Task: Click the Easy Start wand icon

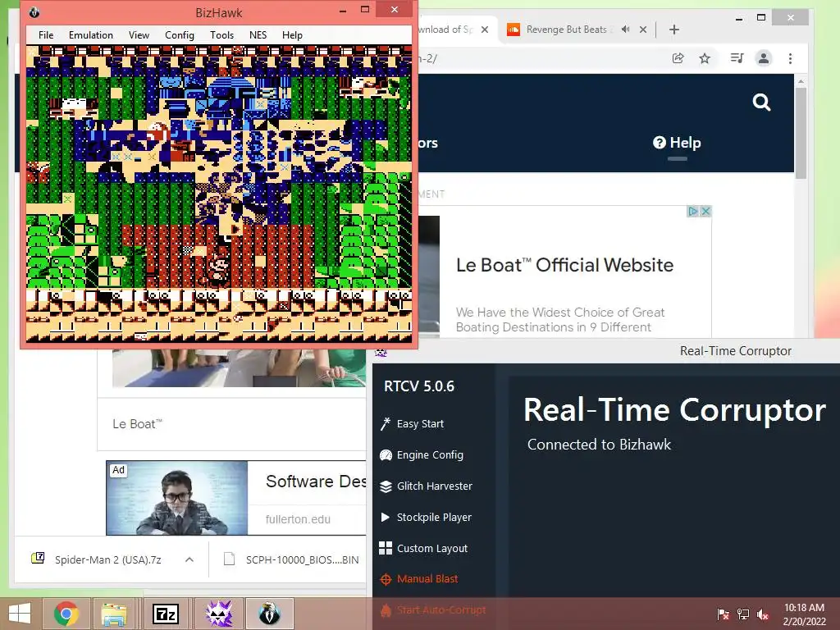Action: coord(386,424)
